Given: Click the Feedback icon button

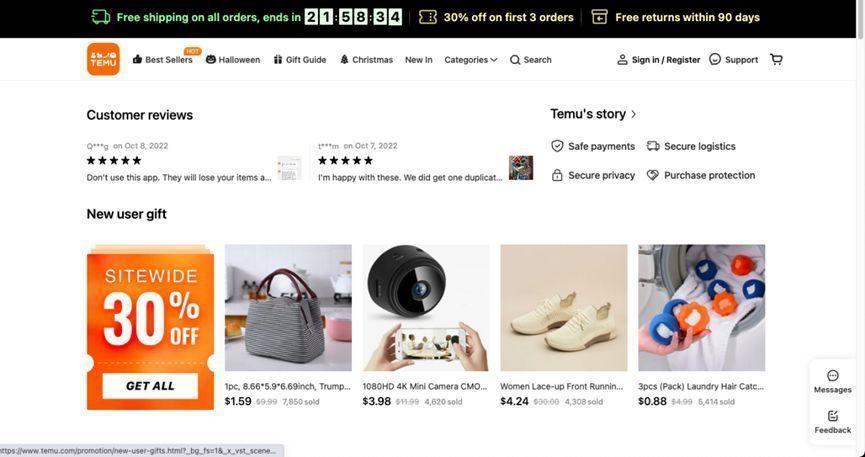Looking at the screenshot, I should pyautogui.click(x=833, y=416).
